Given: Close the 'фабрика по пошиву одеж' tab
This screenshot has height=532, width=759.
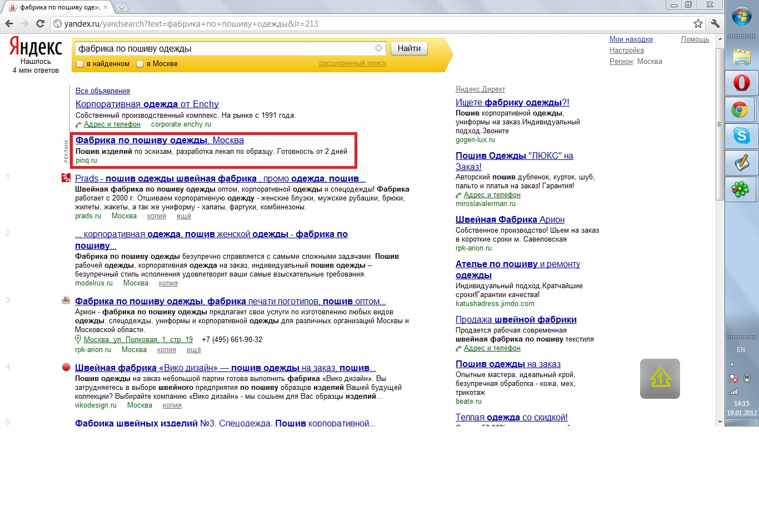Looking at the screenshot, I should [x=106, y=7].
